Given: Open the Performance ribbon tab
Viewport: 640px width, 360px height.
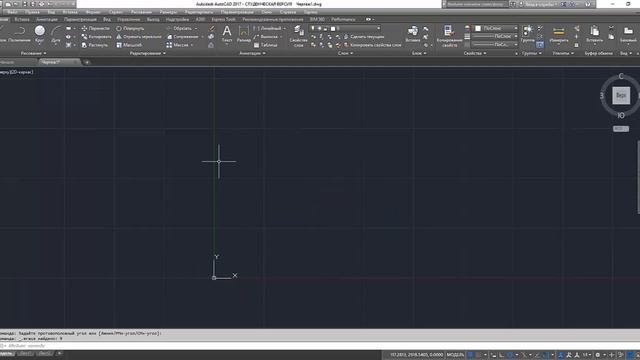Looking at the screenshot, I should (343, 19).
